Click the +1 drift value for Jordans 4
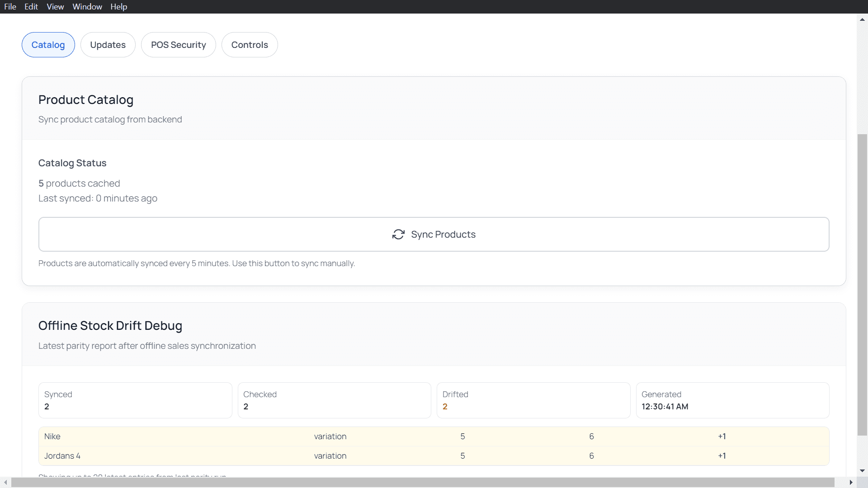The height and width of the screenshot is (488, 868). (x=722, y=456)
